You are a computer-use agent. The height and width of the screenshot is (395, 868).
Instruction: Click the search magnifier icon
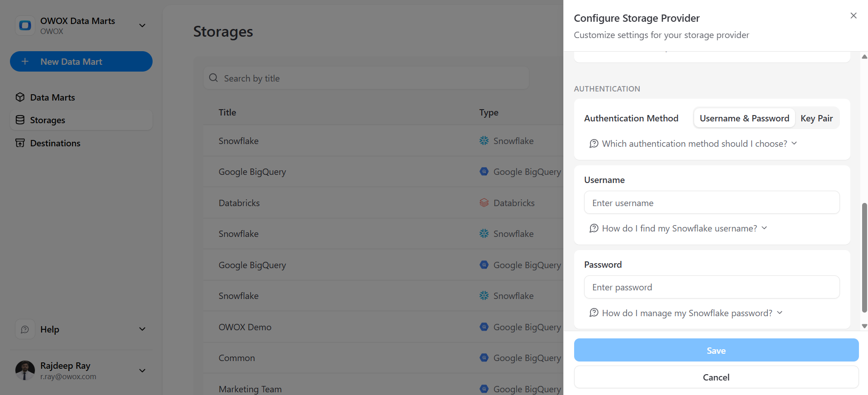[x=213, y=78]
